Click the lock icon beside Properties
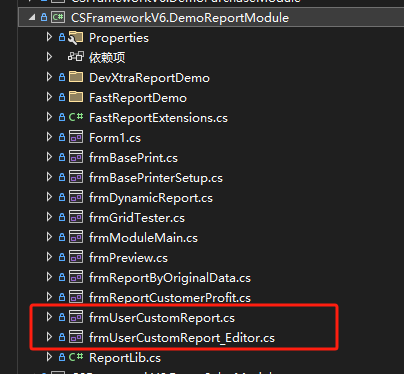Screen dimensions: 404x374 coord(62,37)
